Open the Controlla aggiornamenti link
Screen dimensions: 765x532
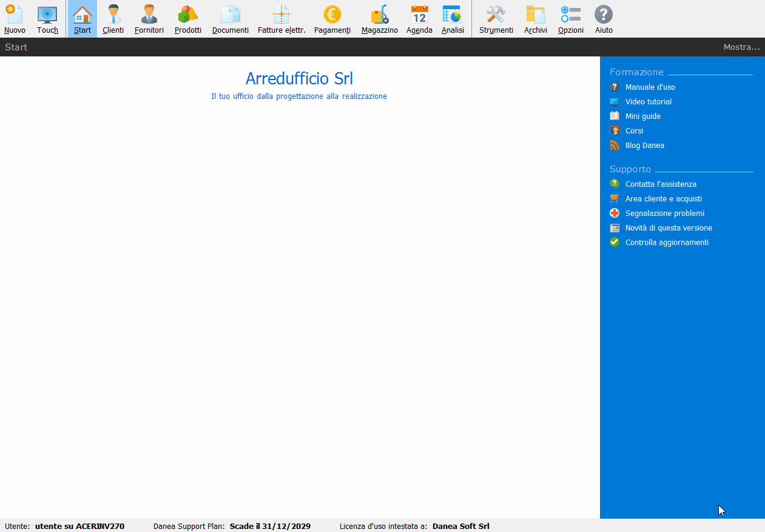click(x=667, y=243)
